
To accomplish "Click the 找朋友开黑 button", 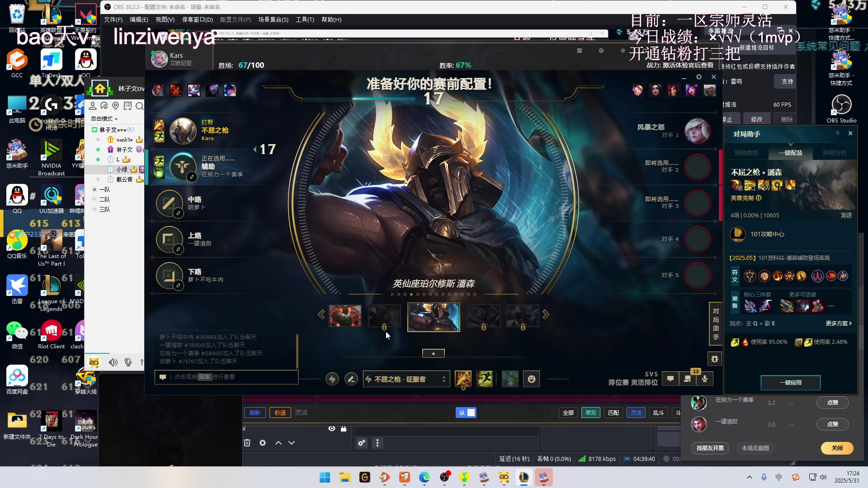I will 710,448.
